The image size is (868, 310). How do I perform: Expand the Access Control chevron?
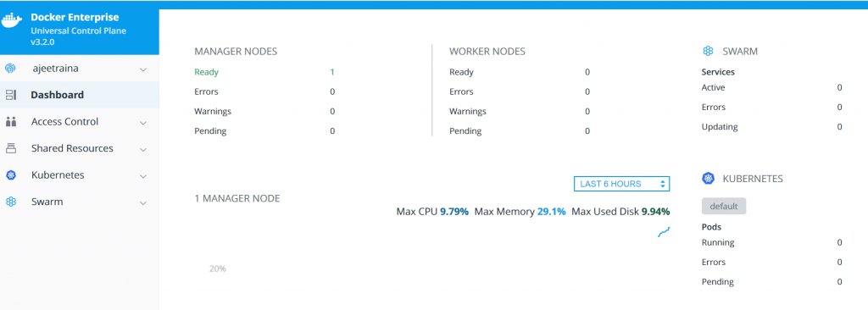[143, 123]
